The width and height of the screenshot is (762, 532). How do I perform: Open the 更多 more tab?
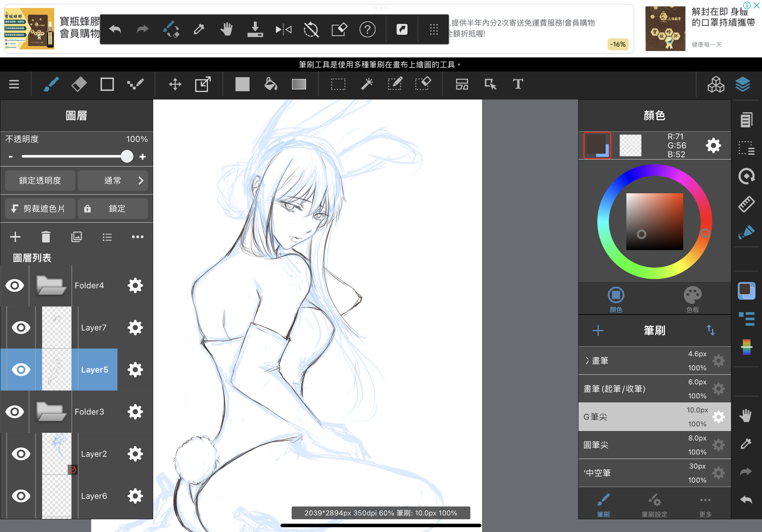[x=705, y=505]
